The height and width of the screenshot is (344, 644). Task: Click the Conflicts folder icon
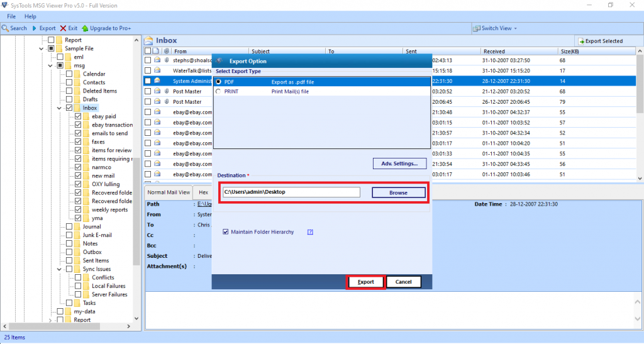86,277
